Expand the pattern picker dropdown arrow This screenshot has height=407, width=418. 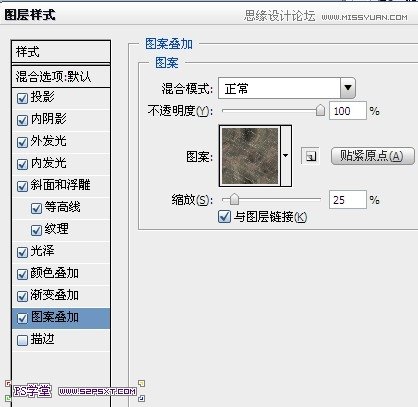[x=286, y=156]
